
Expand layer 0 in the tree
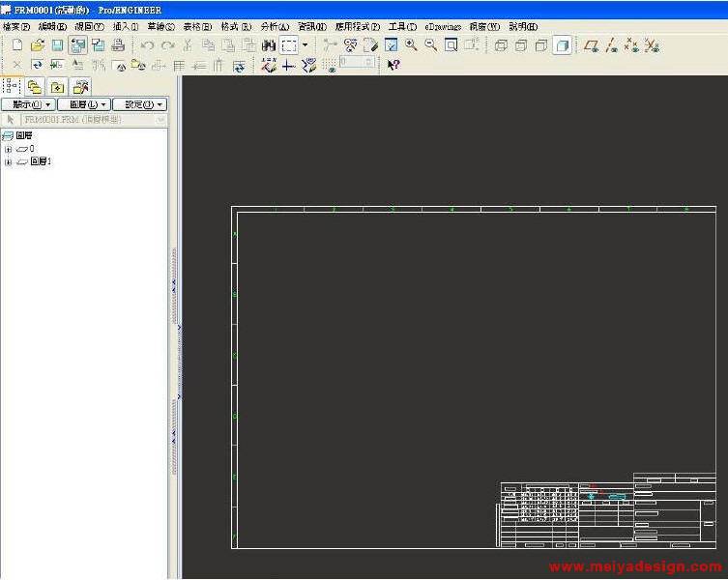pos(8,149)
